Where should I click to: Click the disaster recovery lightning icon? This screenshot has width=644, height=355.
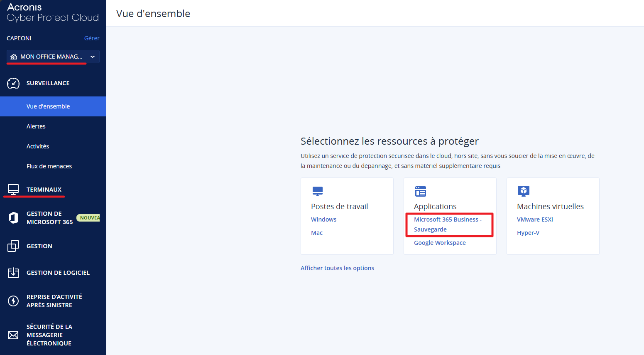coord(13,301)
